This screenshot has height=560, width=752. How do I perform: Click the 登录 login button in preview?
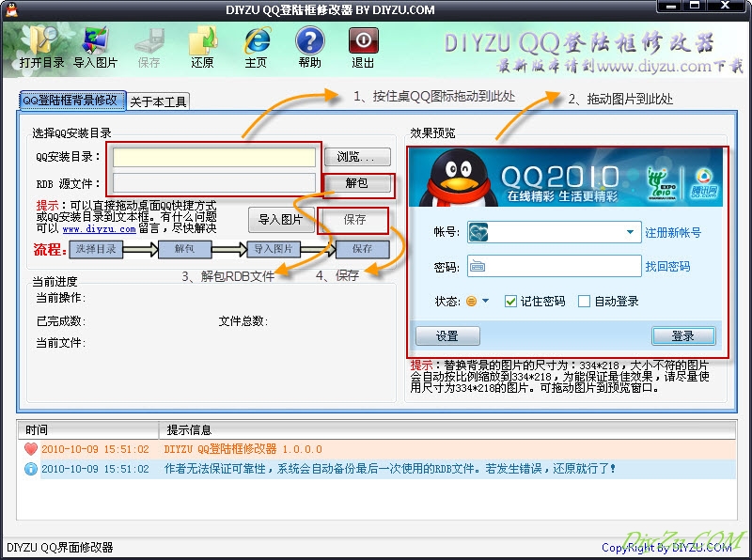tap(682, 336)
